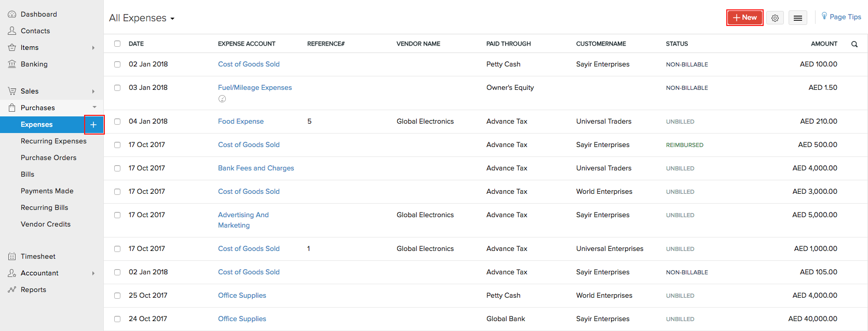868x331 pixels.
Task: Open Bank Fees and Charges link
Action: (256, 168)
